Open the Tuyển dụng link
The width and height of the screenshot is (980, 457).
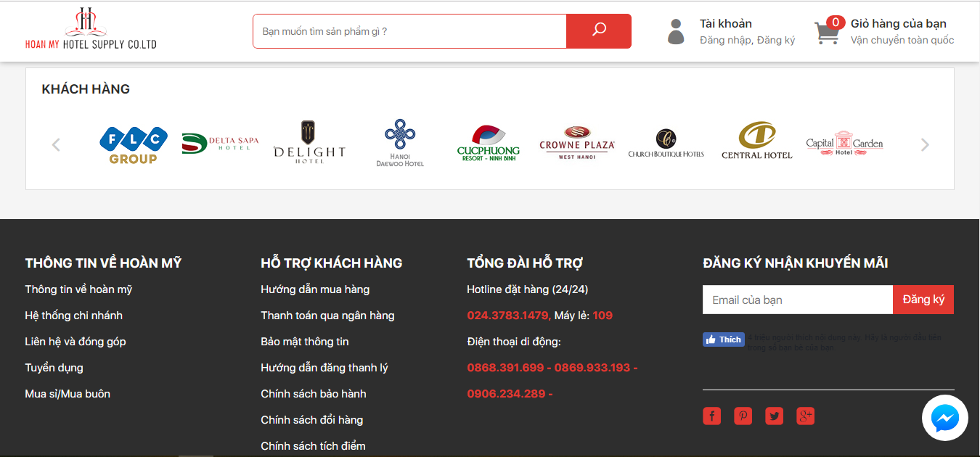point(54,368)
